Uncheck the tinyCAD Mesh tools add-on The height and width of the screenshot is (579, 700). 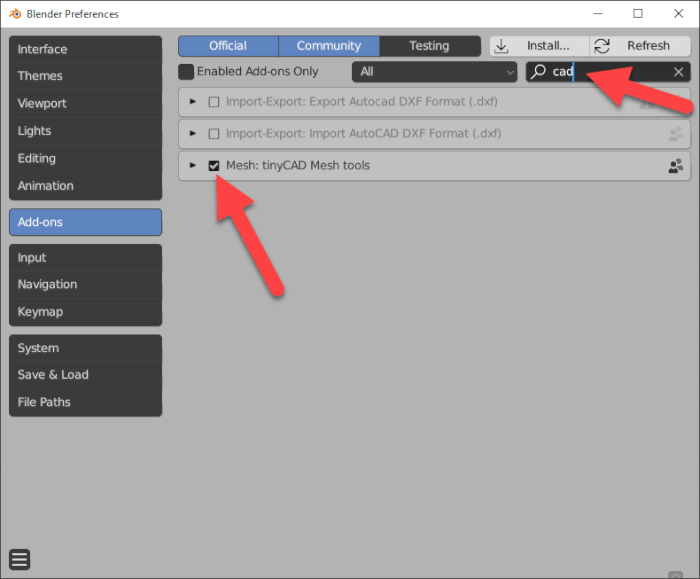(x=214, y=166)
